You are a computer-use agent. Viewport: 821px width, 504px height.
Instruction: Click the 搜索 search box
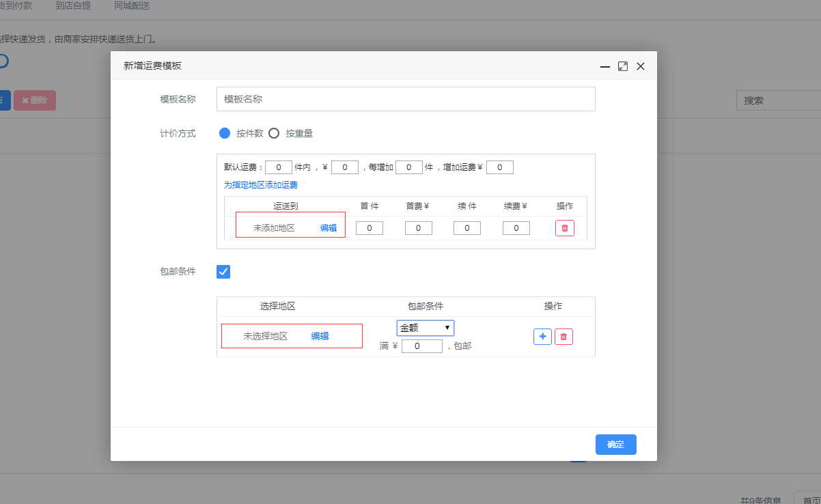[x=779, y=100]
